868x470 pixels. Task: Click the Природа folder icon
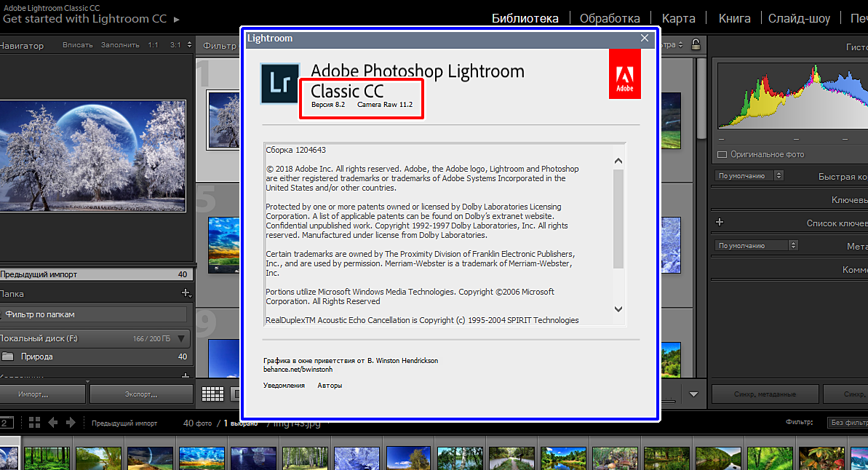[8, 357]
